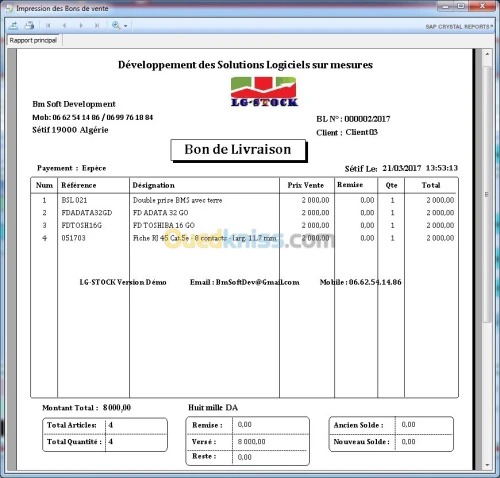Click Huit mille DA text
Viewport: 500px width, 478px height.
tap(213, 408)
